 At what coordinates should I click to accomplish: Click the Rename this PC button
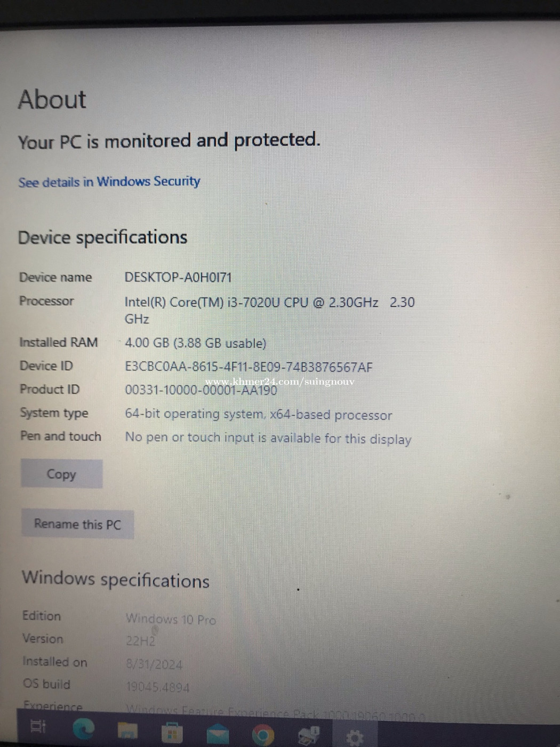tap(77, 524)
